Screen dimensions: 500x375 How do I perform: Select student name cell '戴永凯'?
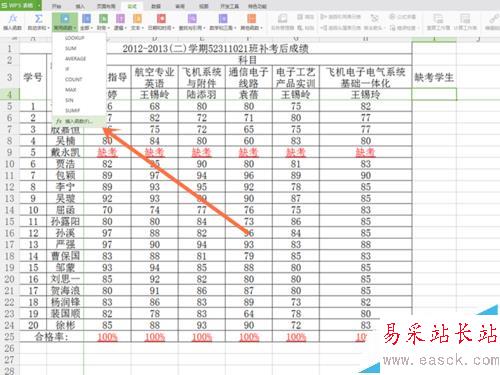[65, 152]
